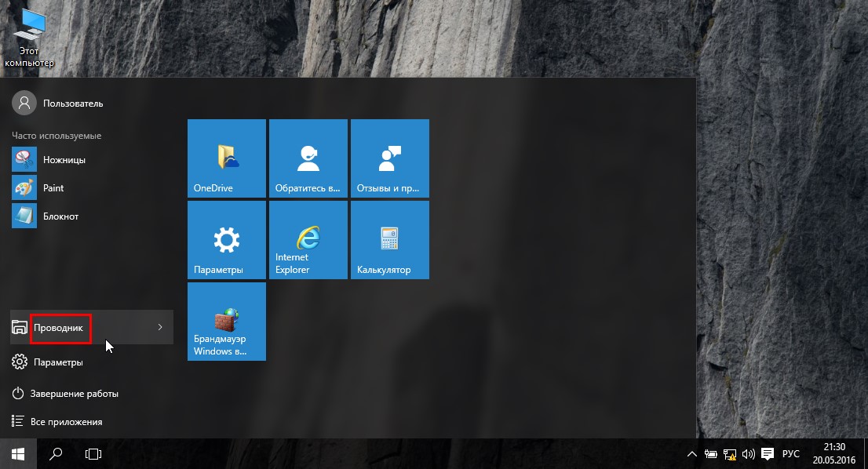Expand the Проводник jump list arrow
The height and width of the screenshot is (469, 868).
point(160,328)
